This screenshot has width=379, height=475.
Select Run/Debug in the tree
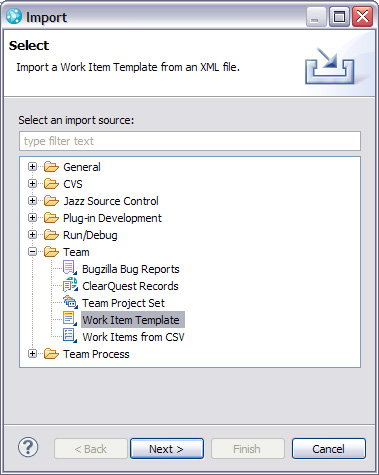pyautogui.click(x=90, y=235)
